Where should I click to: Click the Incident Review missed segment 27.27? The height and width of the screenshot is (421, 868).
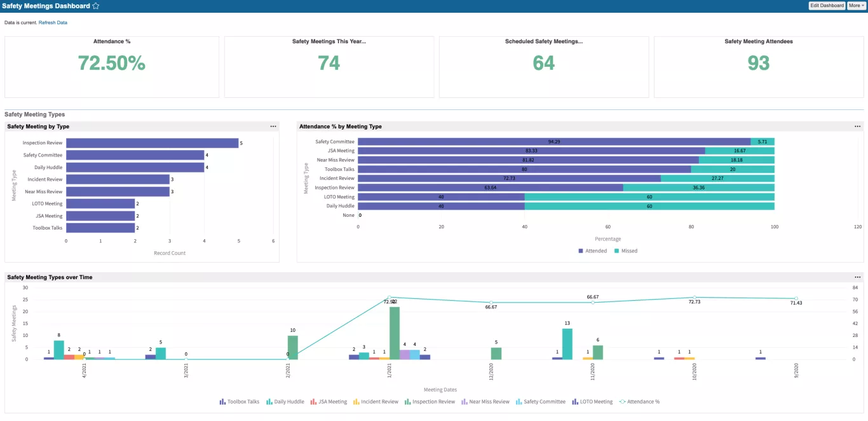(717, 179)
